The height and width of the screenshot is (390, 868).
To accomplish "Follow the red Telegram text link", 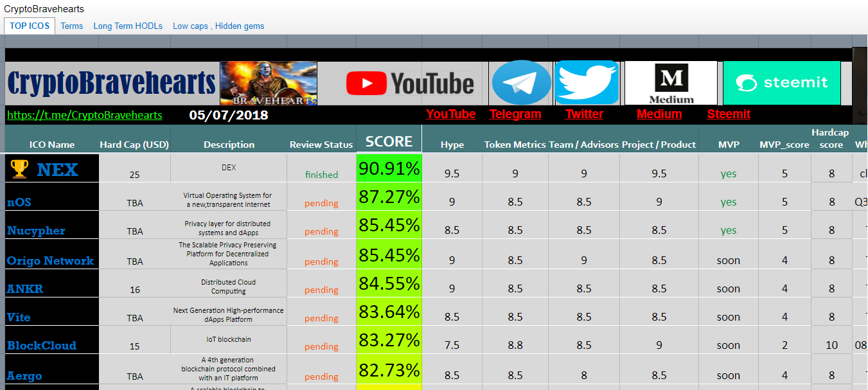I will coord(515,114).
